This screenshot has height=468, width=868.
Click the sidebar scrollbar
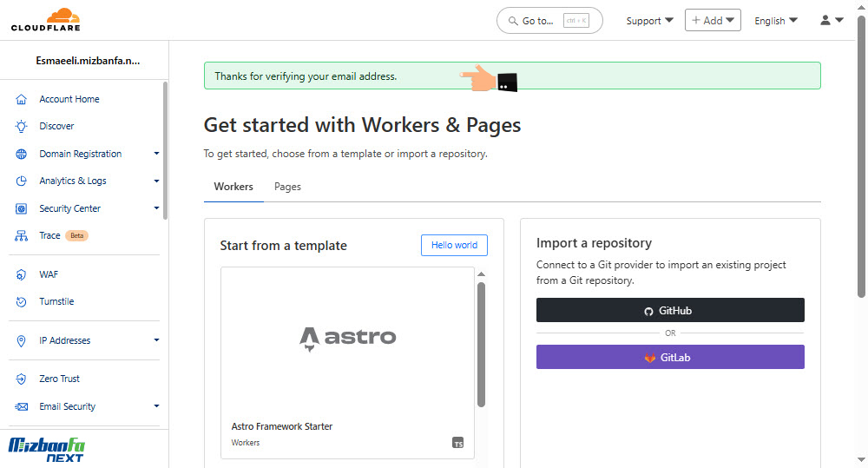click(x=165, y=151)
